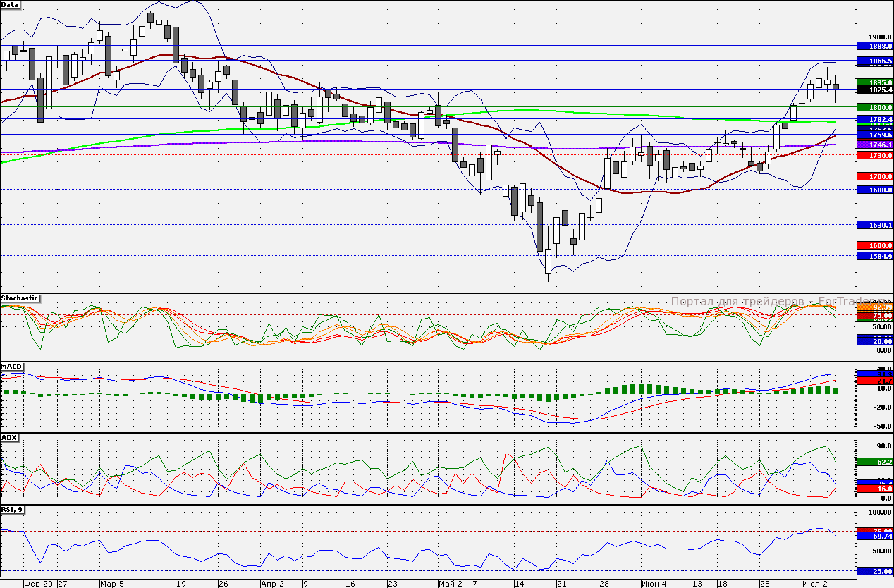Select the Stochastic indicator label
Image resolution: width=894 pixels, height=588 pixels.
tap(20, 298)
